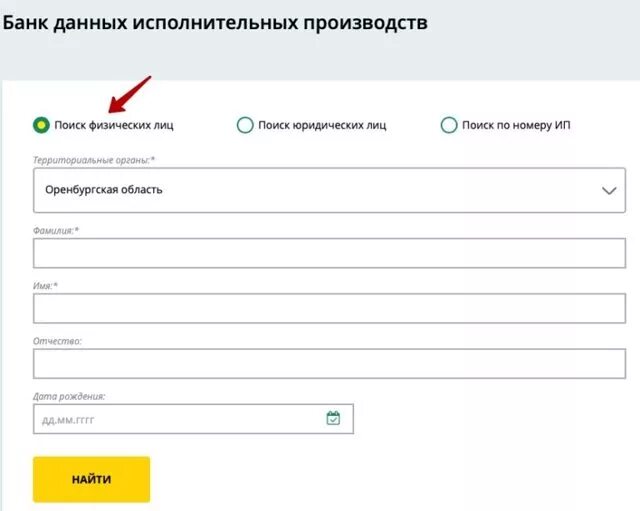
Task: Click the Банк данных исполнительных производств heading
Action: (215, 22)
